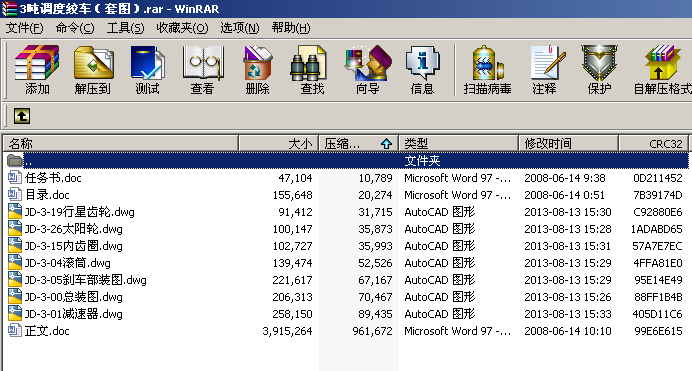Click the 文件夹 type cell

pos(422,161)
